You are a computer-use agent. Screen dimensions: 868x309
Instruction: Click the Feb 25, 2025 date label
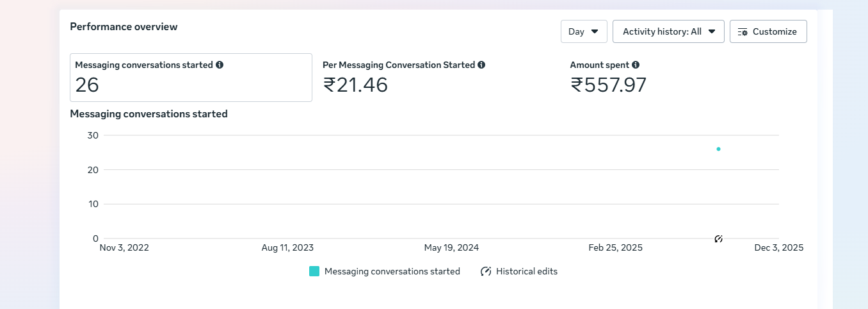(616, 247)
